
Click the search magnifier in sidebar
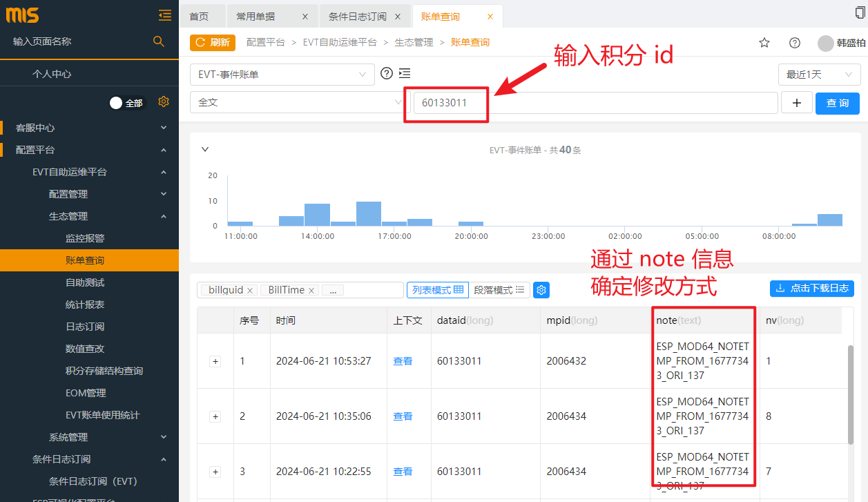(159, 41)
